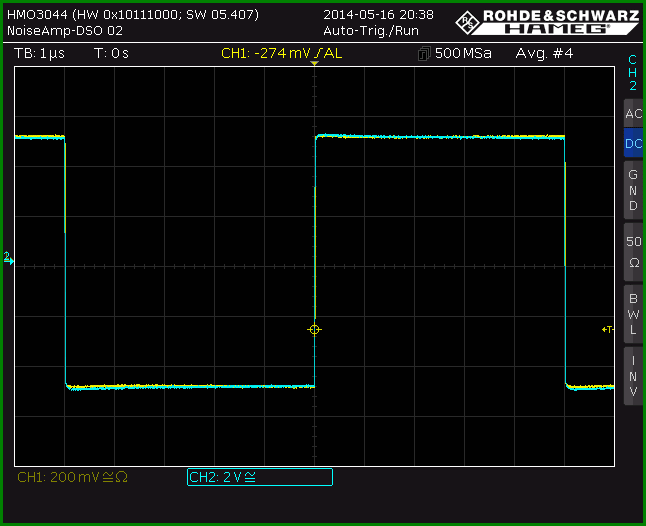The height and width of the screenshot is (526, 646).
Task: Select DC coupling softkey
Action: (x=634, y=143)
